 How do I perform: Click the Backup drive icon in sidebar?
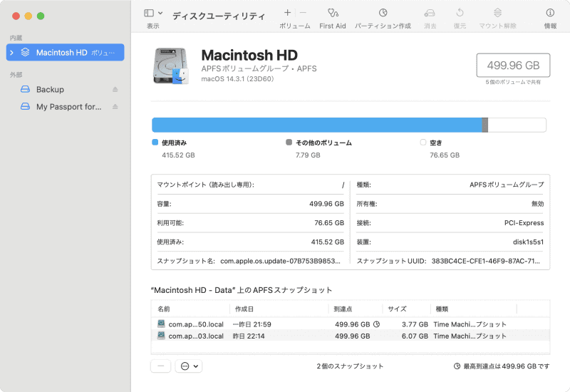25,90
